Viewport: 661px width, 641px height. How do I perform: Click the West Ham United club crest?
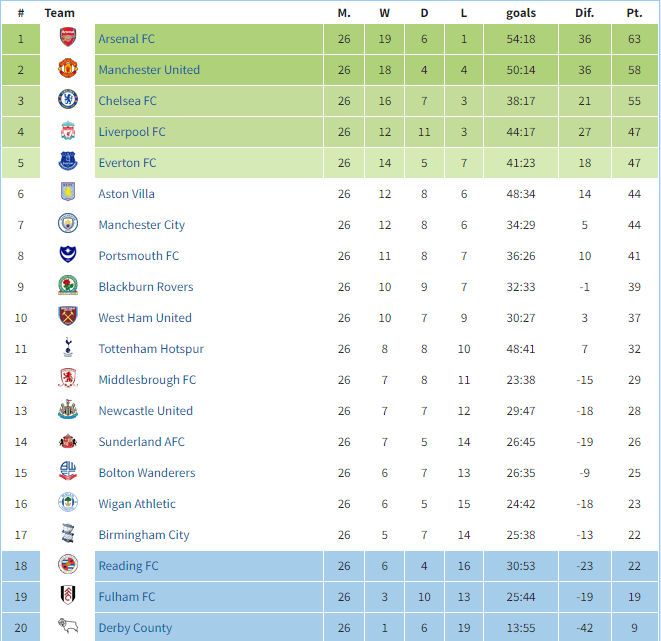tap(68, 318)
